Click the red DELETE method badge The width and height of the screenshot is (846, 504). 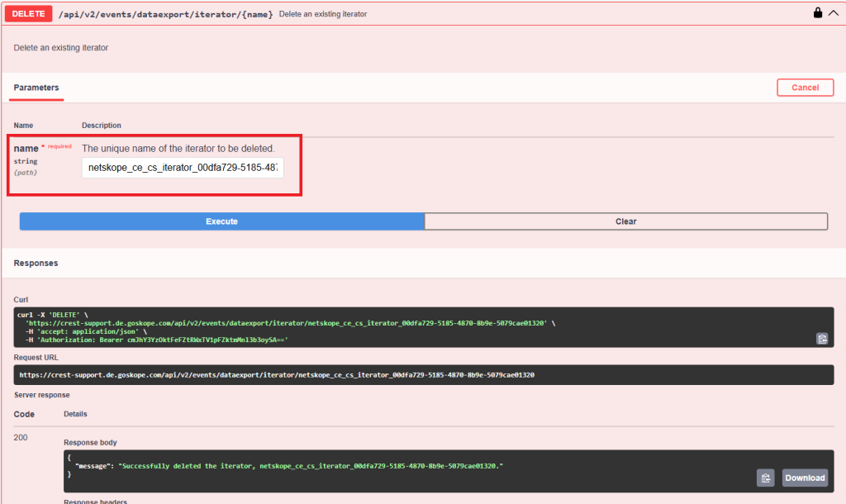(29, 14)
